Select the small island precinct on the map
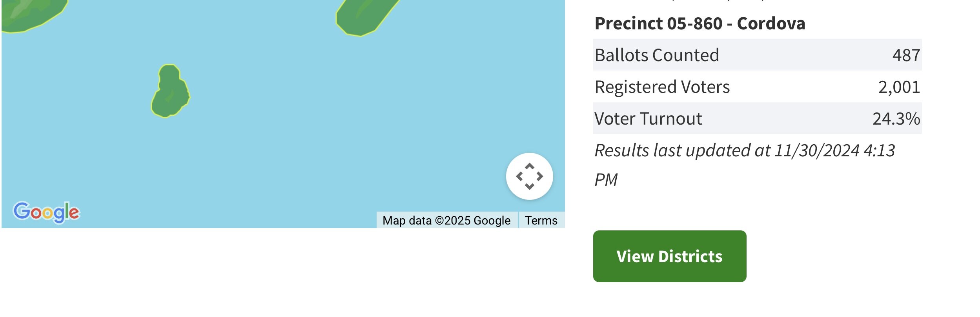 [x=170, y=91]
